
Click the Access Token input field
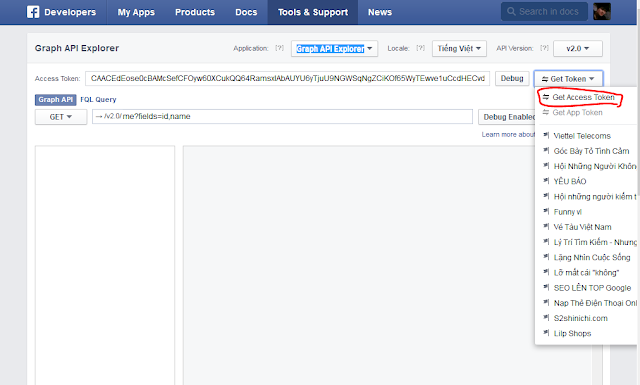[287, 78]
